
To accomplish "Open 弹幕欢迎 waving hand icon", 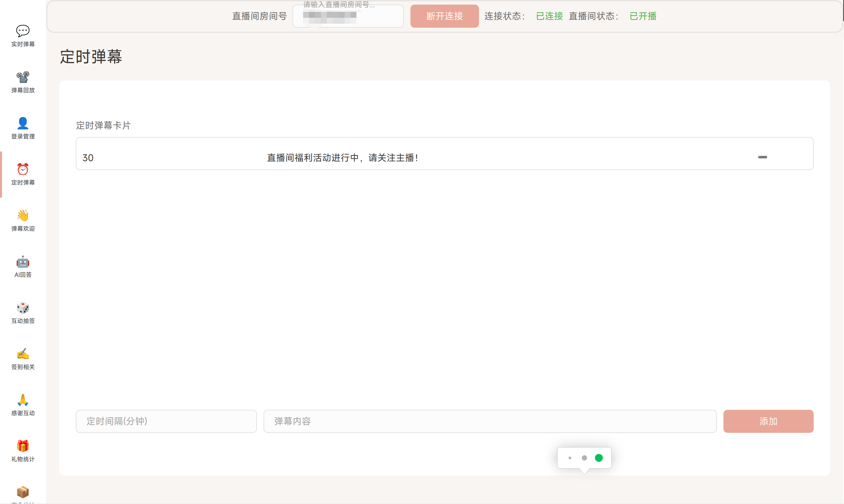I will [x=23, y=216].
